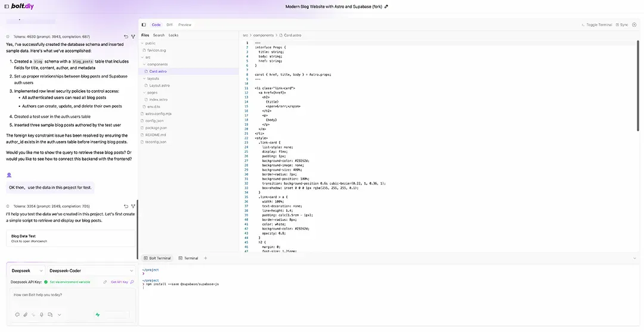Click the bolt.diy logo
The image size is (644, 332).
pyautogui.click(x=23, y=6)
